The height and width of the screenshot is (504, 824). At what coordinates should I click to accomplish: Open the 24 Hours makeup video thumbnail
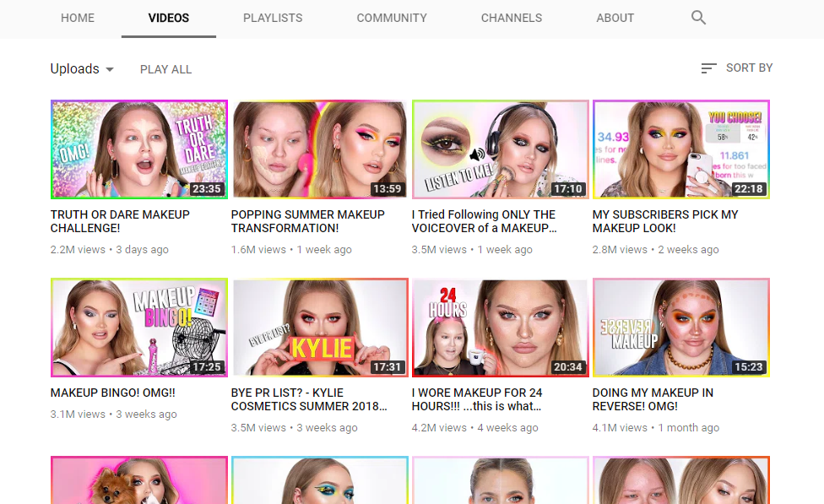click(x=501, y=328)
